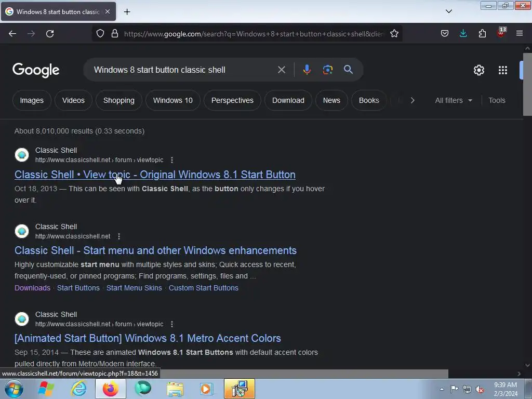Viewport: 532px width, 399px height.
Task: Bookmark this page with the star
Action: pyautogui.click(x=394, y=34)
